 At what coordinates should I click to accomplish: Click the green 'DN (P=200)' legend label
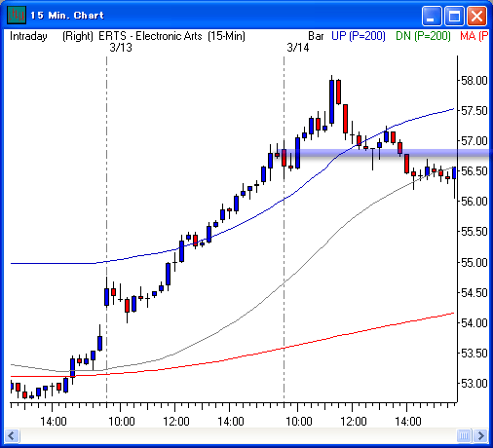coord(423,36)
